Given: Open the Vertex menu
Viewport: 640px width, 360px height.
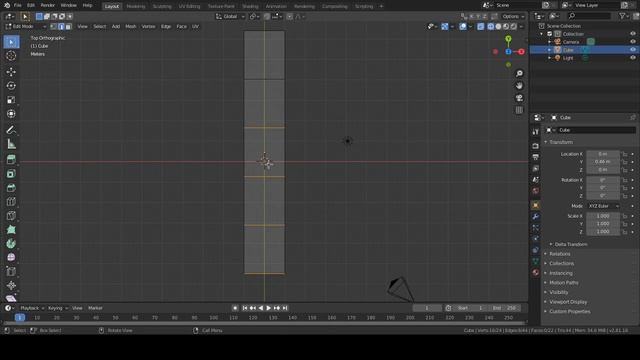Looking at the screenshot, I should 148,27.
